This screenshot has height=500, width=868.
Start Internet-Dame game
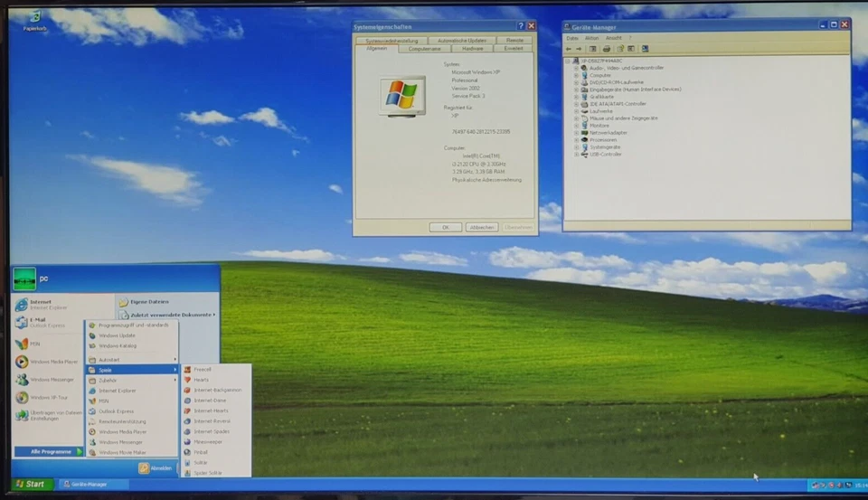pyautogui.click(x=216, y=401)
